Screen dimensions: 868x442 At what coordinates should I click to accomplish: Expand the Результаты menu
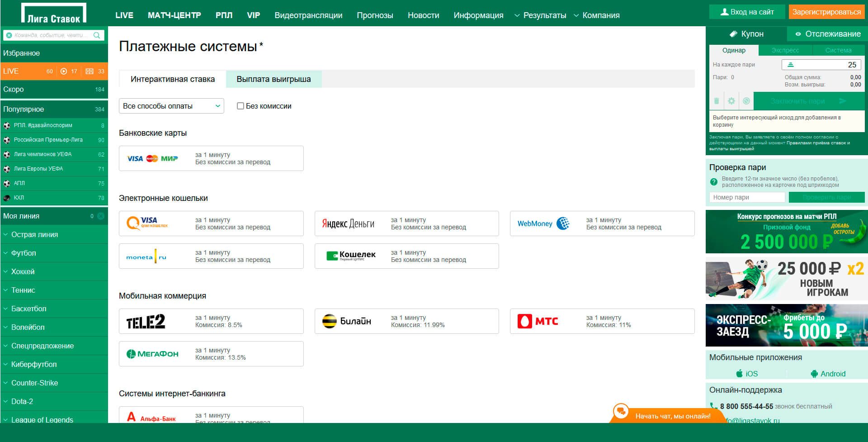point(540,15)
